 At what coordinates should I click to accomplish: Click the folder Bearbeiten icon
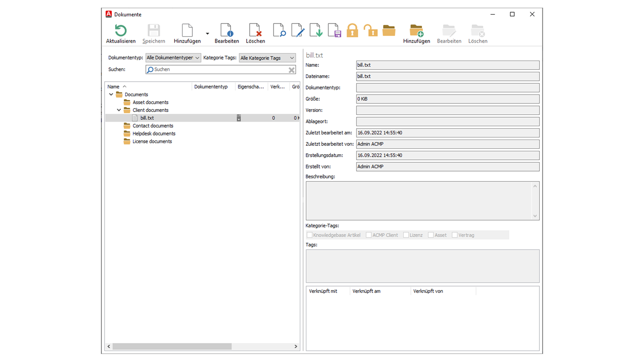point(449,31)
